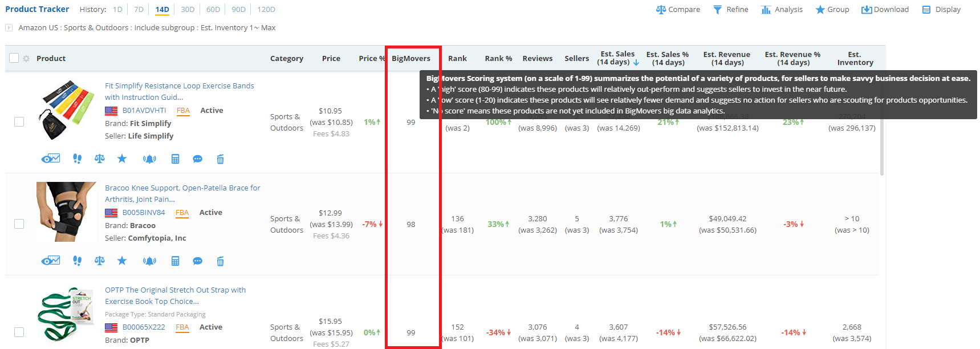
Task: Switch history to 120D
Action: [x=266, y=10]
